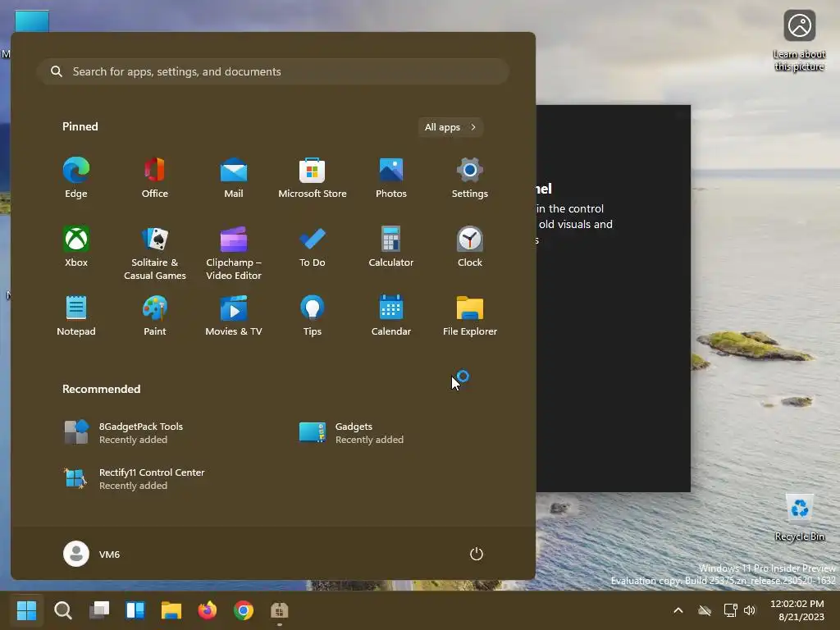Open Microsoft Store from pinned apps

(313, 178)
